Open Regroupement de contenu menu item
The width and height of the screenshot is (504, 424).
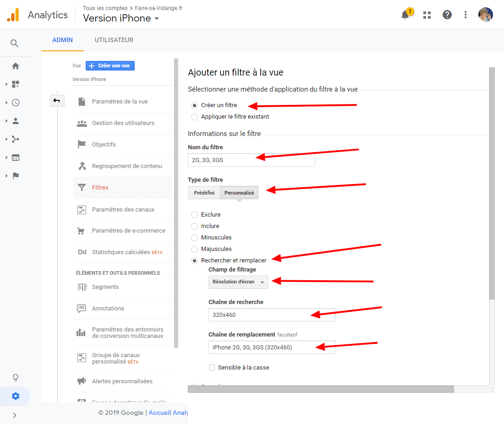122,166
